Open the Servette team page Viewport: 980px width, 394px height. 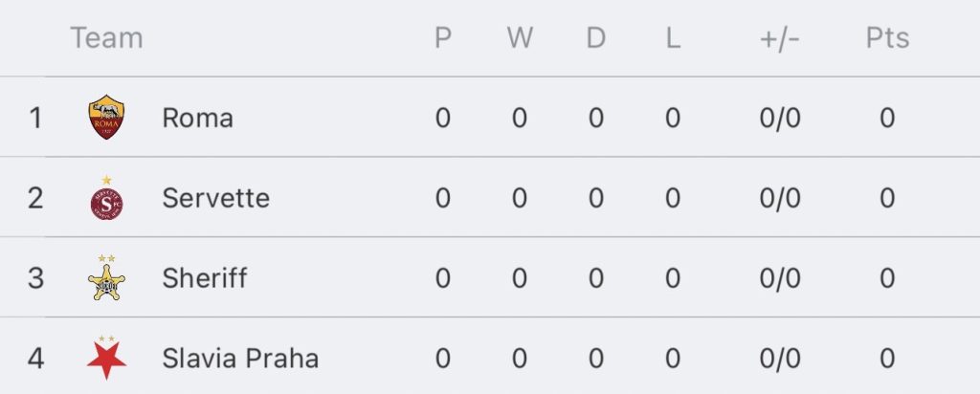click(x=215, y=198)
